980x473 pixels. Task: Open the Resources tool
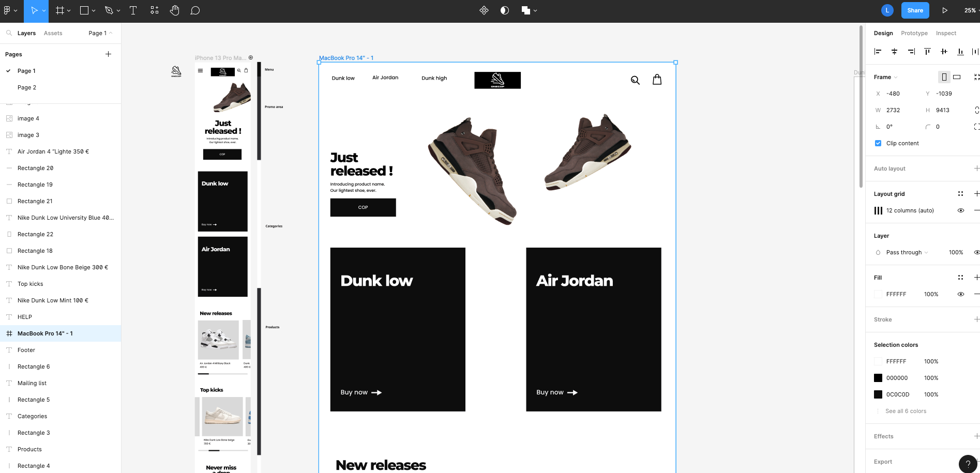[x=154, y=10]
